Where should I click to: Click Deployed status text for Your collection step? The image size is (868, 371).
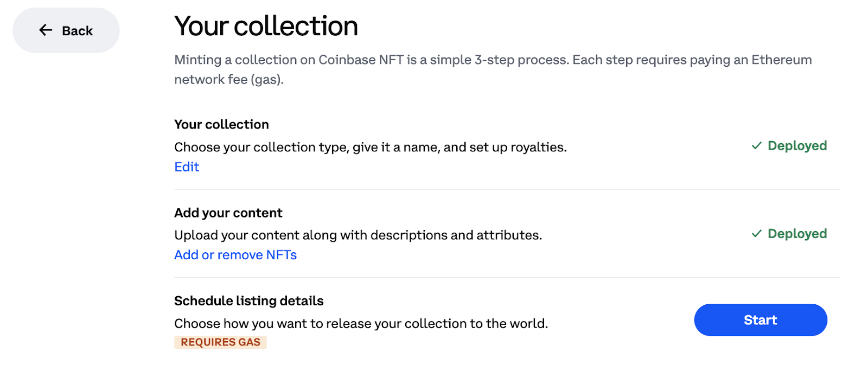(x=797, y=146)
